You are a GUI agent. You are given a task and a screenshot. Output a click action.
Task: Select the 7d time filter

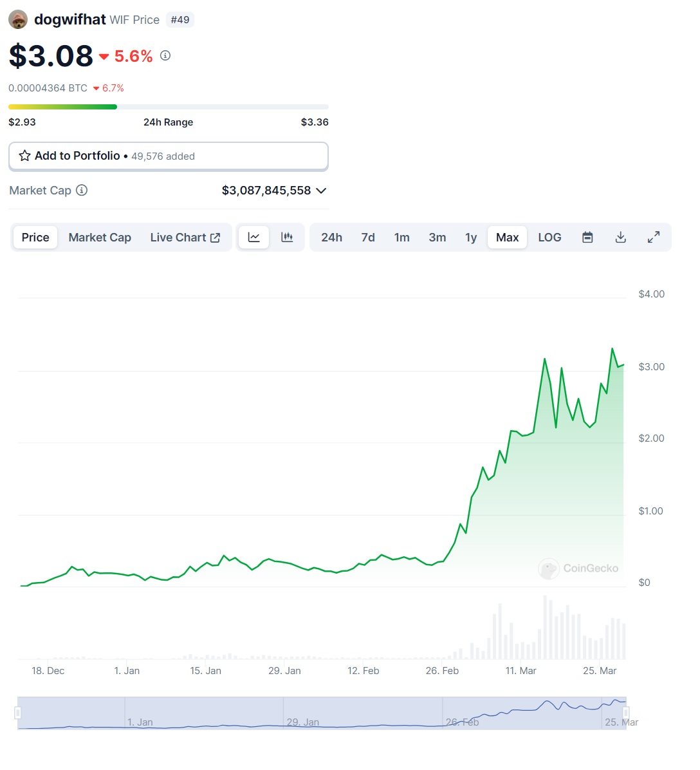click(x=367, y=237)
